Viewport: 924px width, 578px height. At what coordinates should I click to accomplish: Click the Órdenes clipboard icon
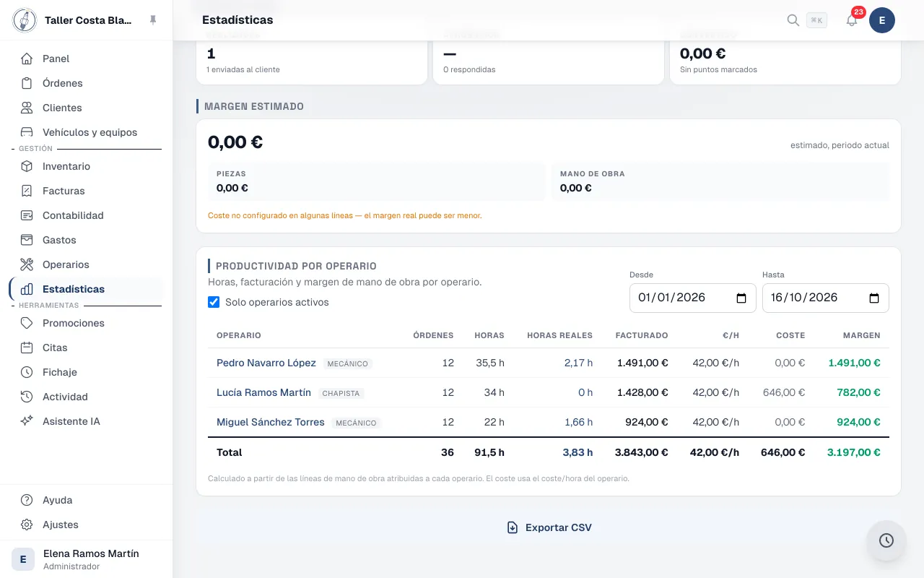tap(27, 83)
